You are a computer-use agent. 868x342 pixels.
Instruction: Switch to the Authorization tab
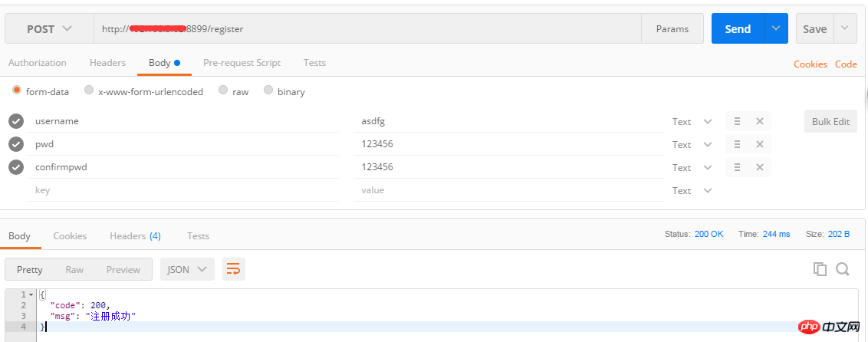[37, 63]
